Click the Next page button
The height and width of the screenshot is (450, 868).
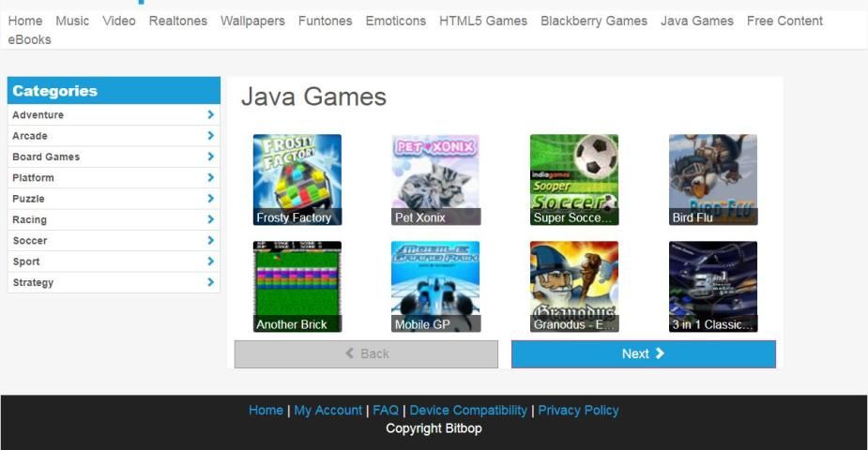(643, 353)
